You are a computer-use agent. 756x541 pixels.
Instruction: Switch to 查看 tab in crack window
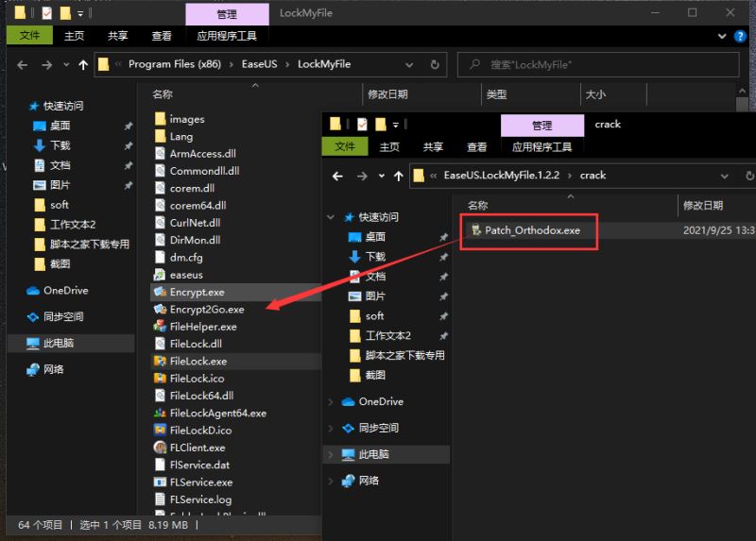[x=477, y=147]
